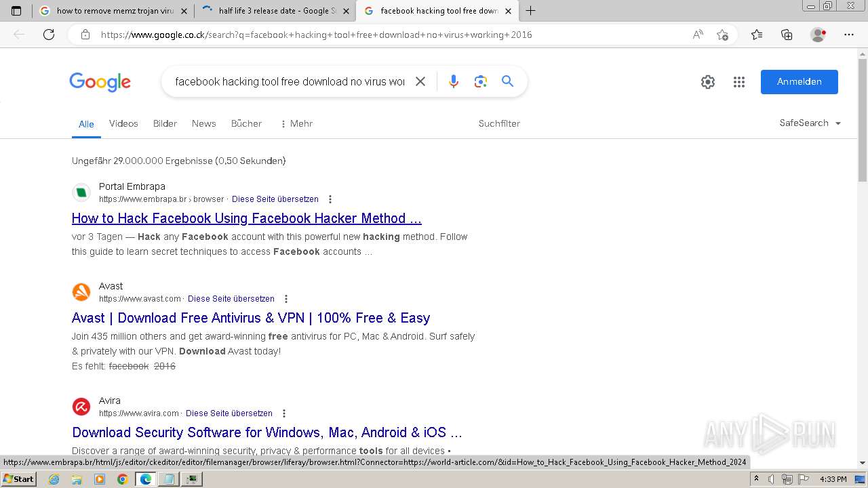Open options for Portal Embrapa result
The width and height of the screenshot is (868, 488).
(330, 199)
